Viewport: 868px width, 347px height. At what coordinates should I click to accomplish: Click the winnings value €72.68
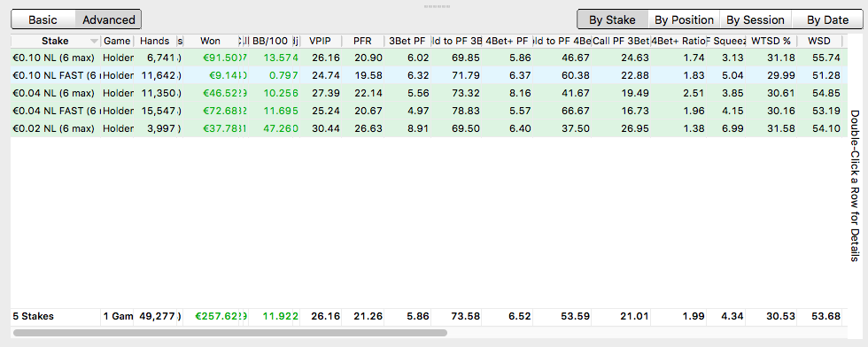coord(221,111)
